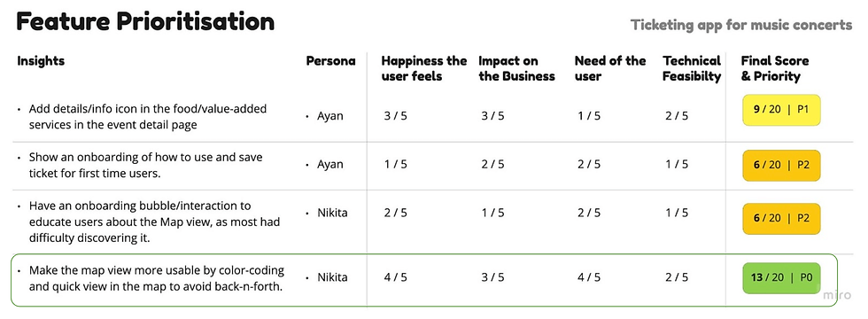Select the Persona column header
The width and height of the screenshot is (868, 319).
tap(330, 61)
